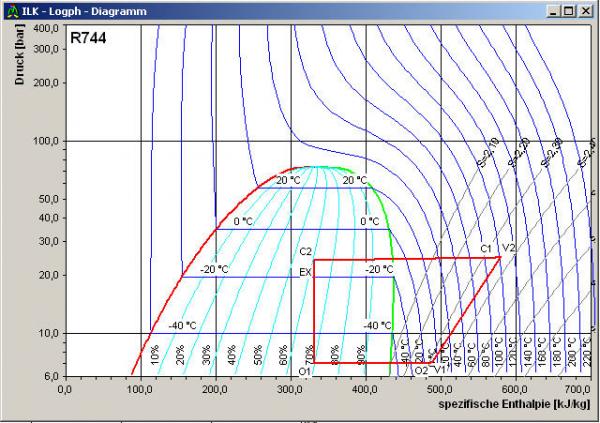
Task: Select the 10% vapor quality label
Action: pyautogui.click(x=154, y=354)
